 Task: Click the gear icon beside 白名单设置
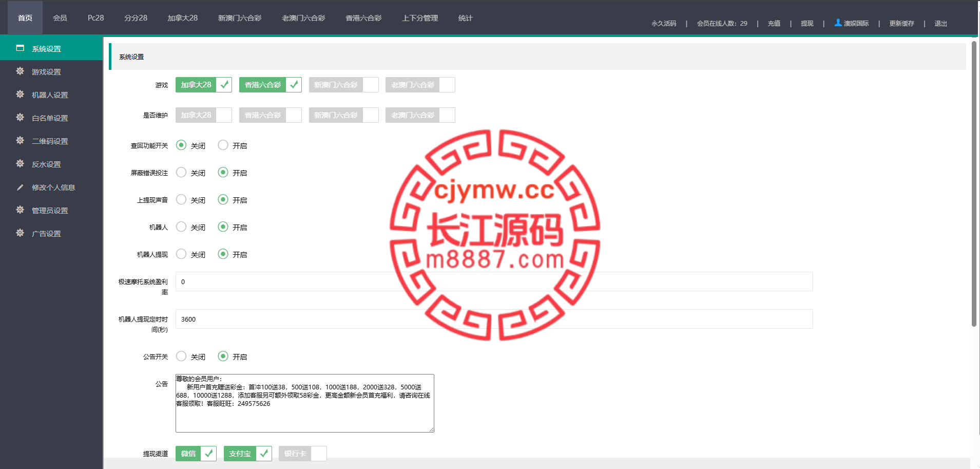(20, 118)
